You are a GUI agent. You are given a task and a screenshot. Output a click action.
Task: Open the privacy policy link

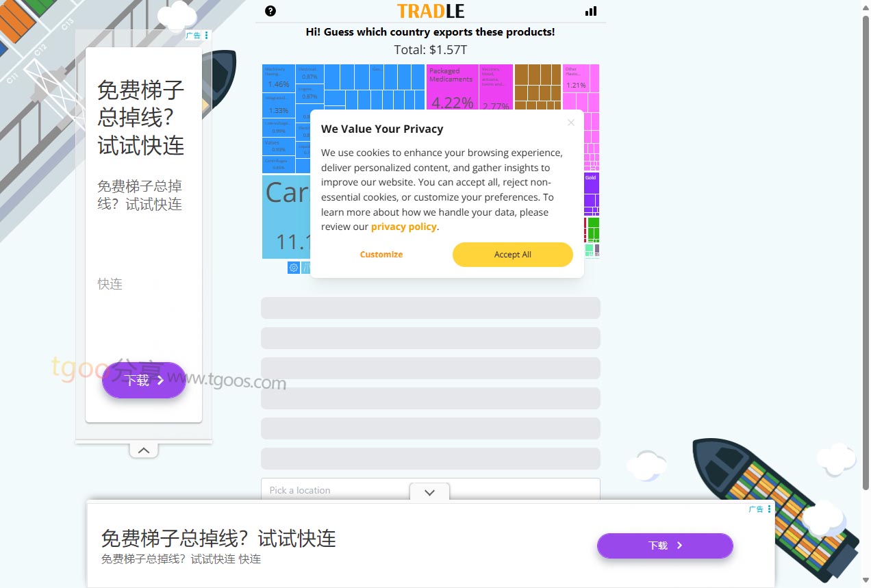click(x=403, y=227)
